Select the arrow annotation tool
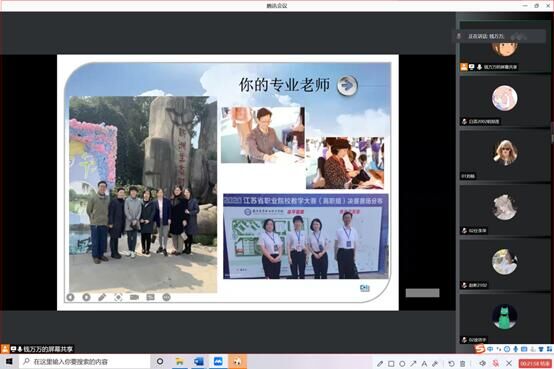The height and width of the screenshot is (369, 554). click(413, 363)
